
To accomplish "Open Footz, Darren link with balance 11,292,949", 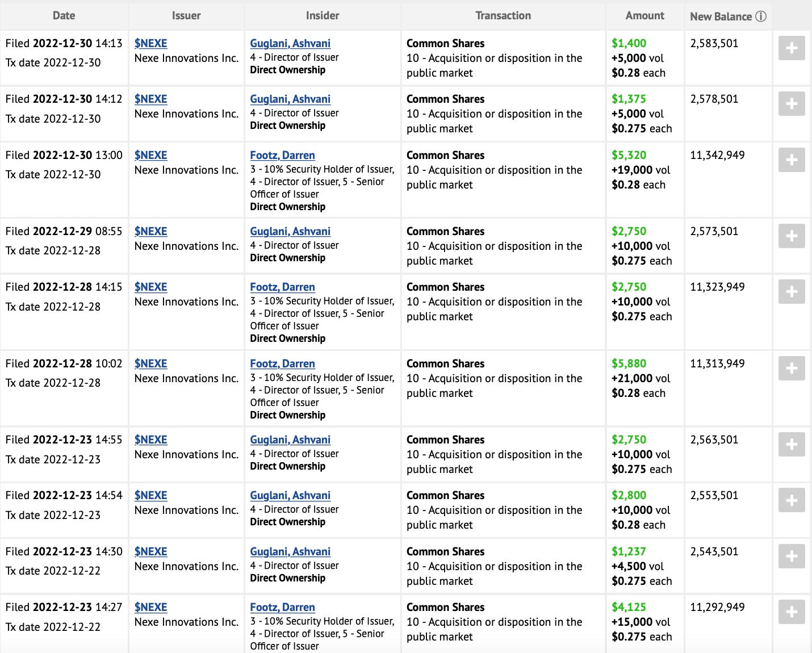I will [282, 607].
